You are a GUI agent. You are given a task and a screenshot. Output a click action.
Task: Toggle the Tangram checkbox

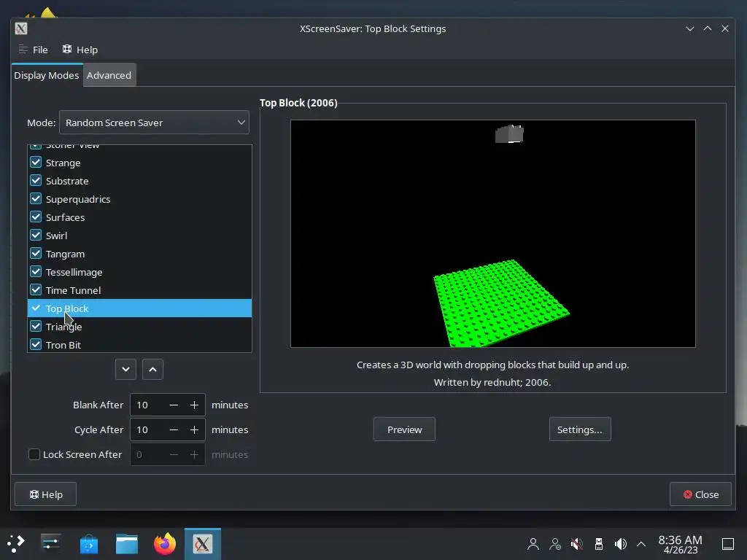click(x=36, y=253)
